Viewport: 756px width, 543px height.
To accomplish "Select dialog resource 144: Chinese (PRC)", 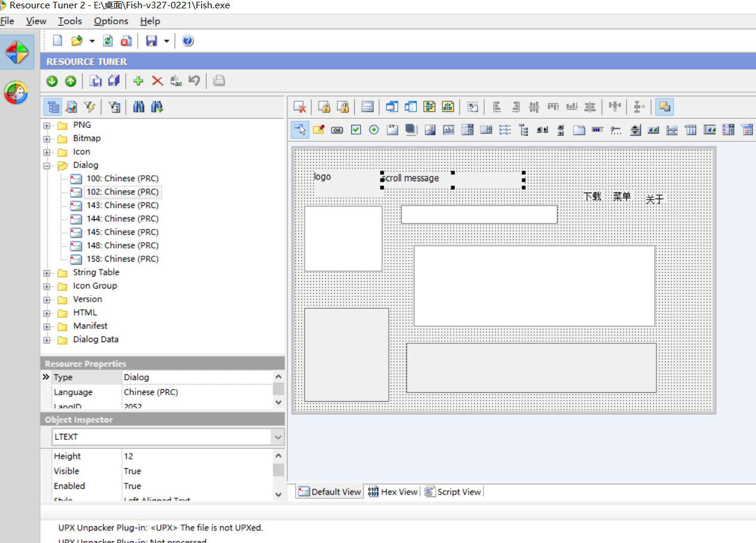I will (122, 219).
